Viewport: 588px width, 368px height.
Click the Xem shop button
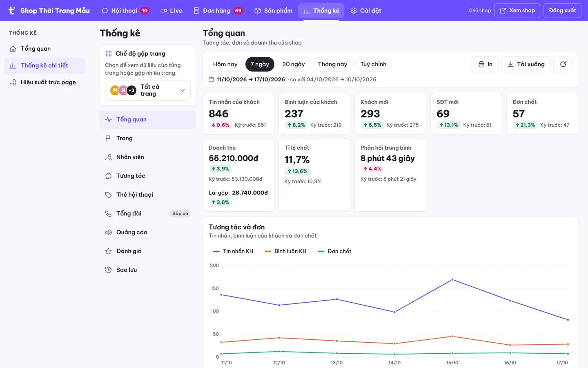(x=517, y=11)
